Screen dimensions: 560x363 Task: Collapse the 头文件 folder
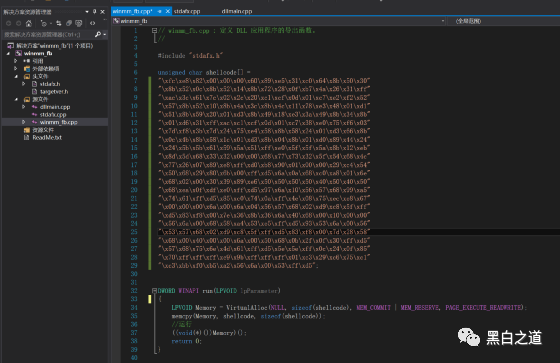point(16,76)
